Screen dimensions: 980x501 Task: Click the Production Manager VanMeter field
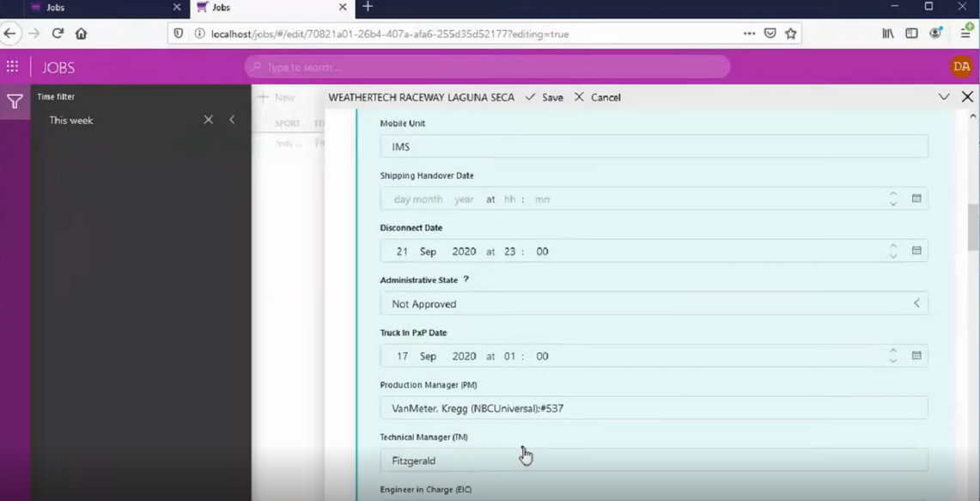654,408
